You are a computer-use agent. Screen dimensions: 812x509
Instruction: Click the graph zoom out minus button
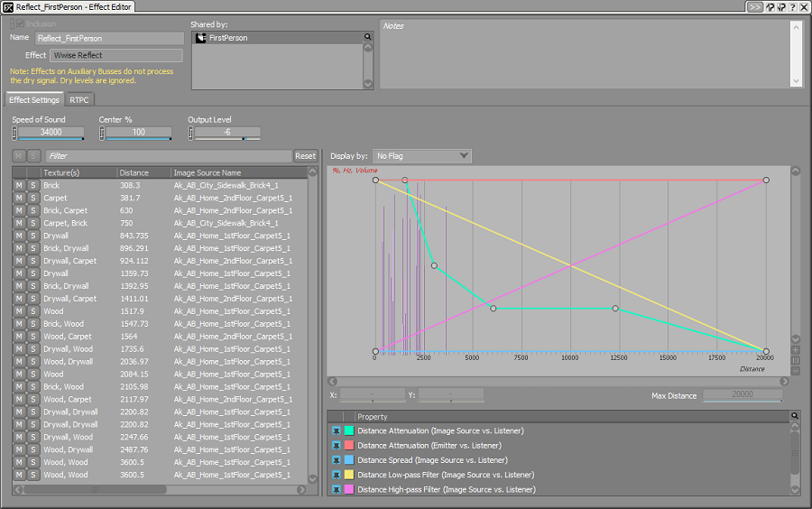(x=795, y=370)
